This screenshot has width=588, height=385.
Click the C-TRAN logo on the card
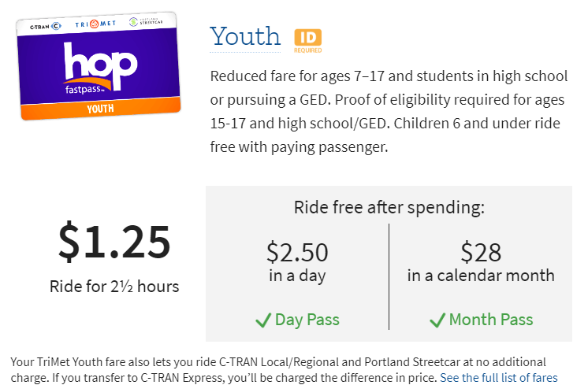[46, 26]
